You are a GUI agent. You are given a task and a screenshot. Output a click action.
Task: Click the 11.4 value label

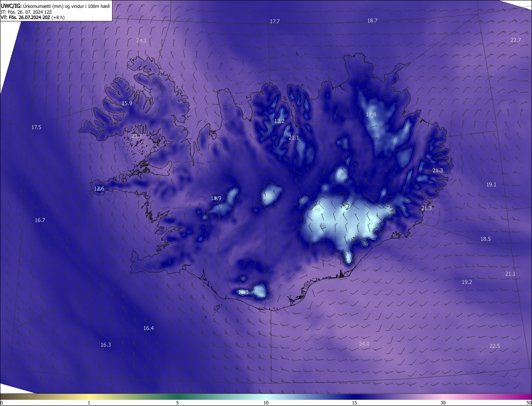[x=371, y=114]
